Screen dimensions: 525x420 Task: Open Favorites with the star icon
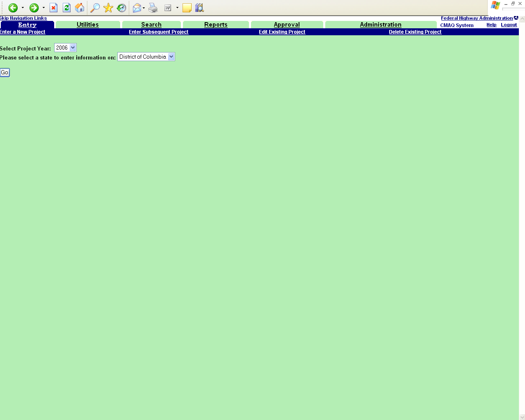[108, 8]
